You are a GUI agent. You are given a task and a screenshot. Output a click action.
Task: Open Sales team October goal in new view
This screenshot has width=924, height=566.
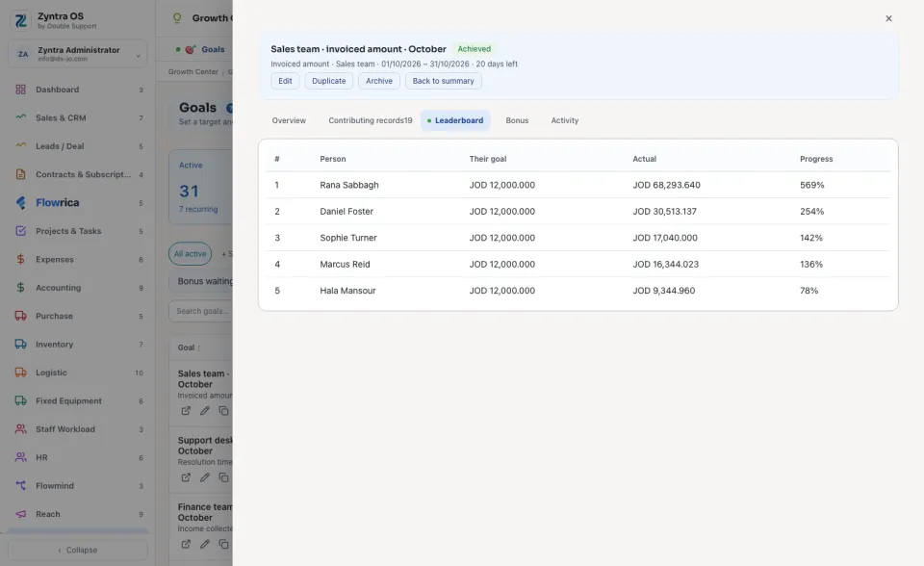tap(186, 411)
